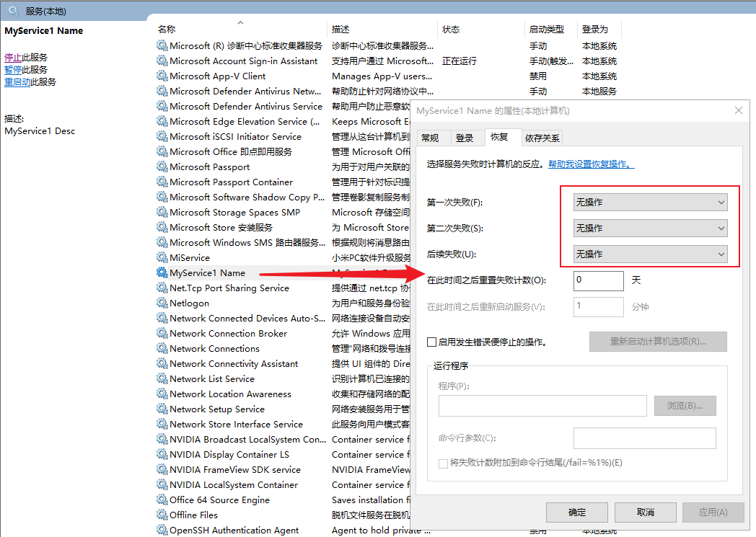
Task: Click the Office 64 Source Engine icon
Action: [x=162, y=500]
